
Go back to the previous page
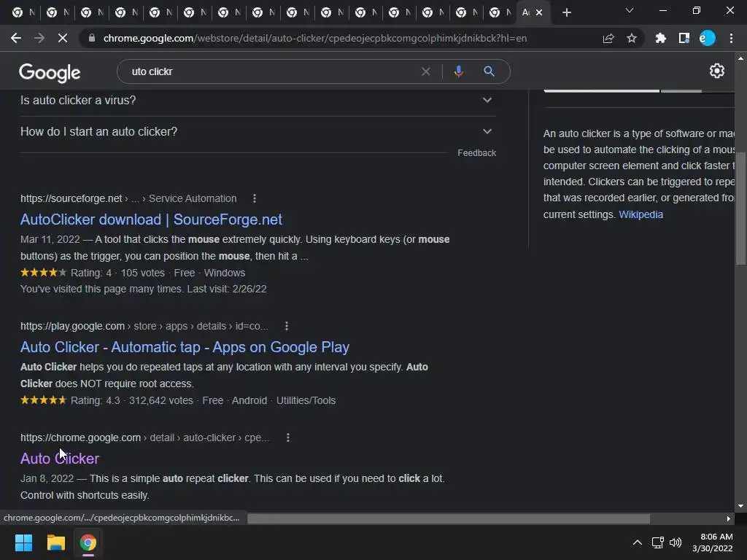point(16,38)
